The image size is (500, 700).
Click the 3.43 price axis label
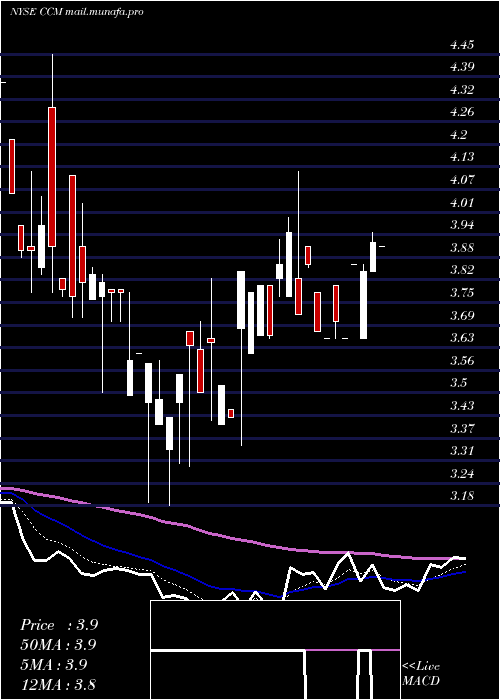tap(462, 405)
